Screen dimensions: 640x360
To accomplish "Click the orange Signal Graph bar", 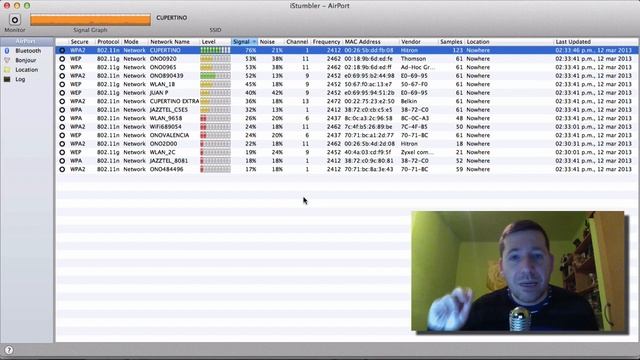I will [90, 19].
